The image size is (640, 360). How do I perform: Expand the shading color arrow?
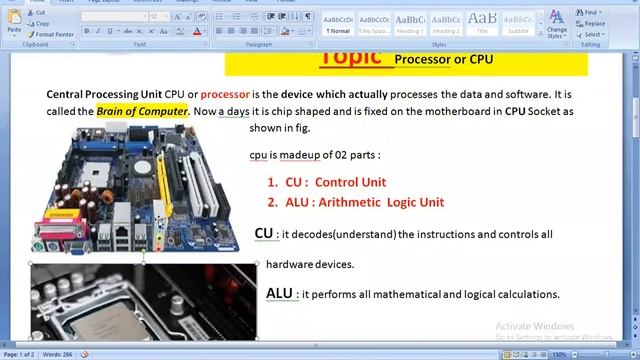point(293,31)
